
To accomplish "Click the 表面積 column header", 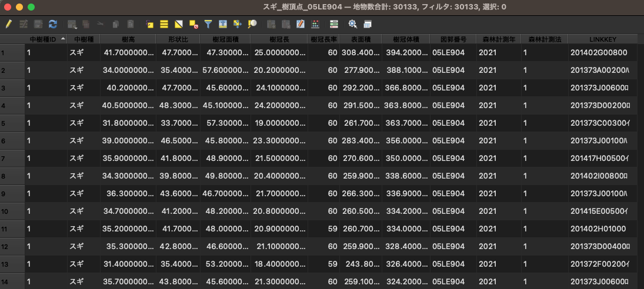I will 361,39.
